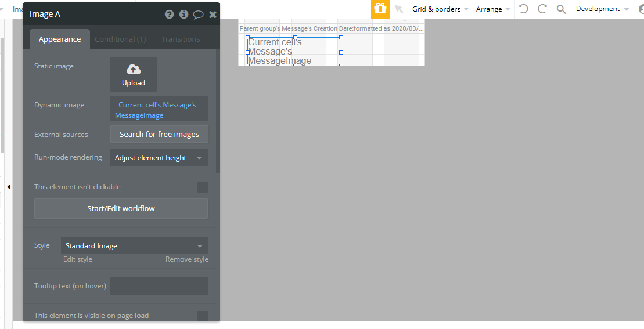The width and height of the screenshot is (644, 329).
Task: Redo the last undone action
Action: [x=542, y=9]
